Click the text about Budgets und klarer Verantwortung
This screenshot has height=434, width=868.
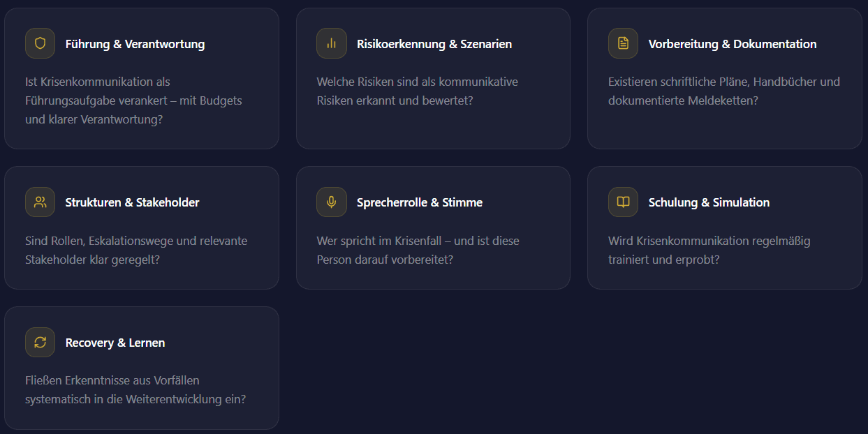[x=133, y=100]
